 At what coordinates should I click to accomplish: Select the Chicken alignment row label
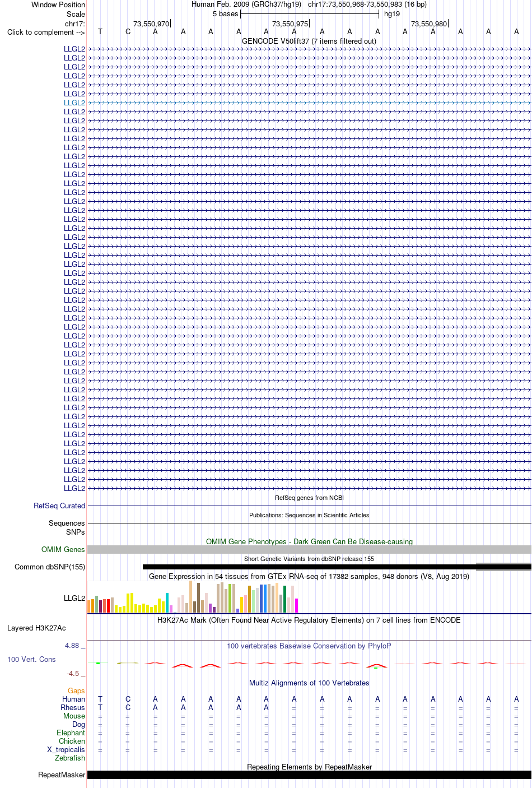click(x=72, y=741)
